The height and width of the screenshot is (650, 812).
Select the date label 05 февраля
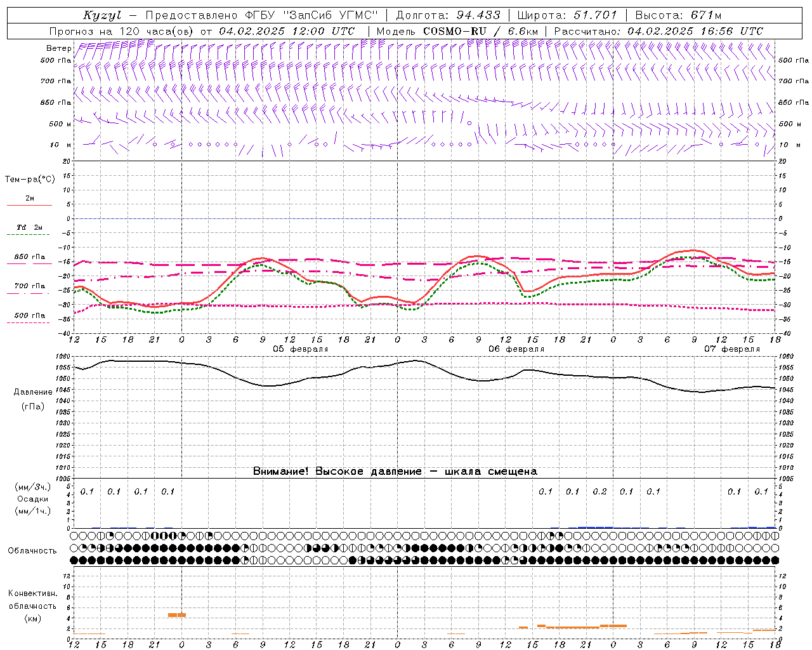click(x=301, y=349)
